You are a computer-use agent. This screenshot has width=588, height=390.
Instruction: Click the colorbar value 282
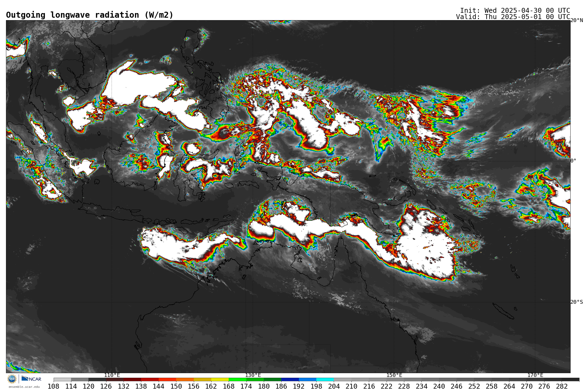tap(562, 386)
